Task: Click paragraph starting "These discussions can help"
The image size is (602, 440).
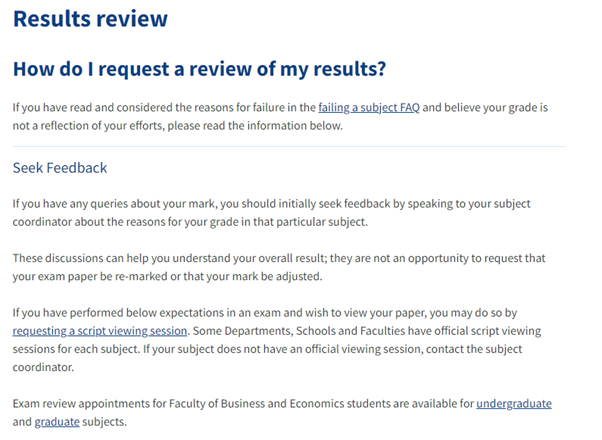Action: pyautogui.click(x=200, y=257)
